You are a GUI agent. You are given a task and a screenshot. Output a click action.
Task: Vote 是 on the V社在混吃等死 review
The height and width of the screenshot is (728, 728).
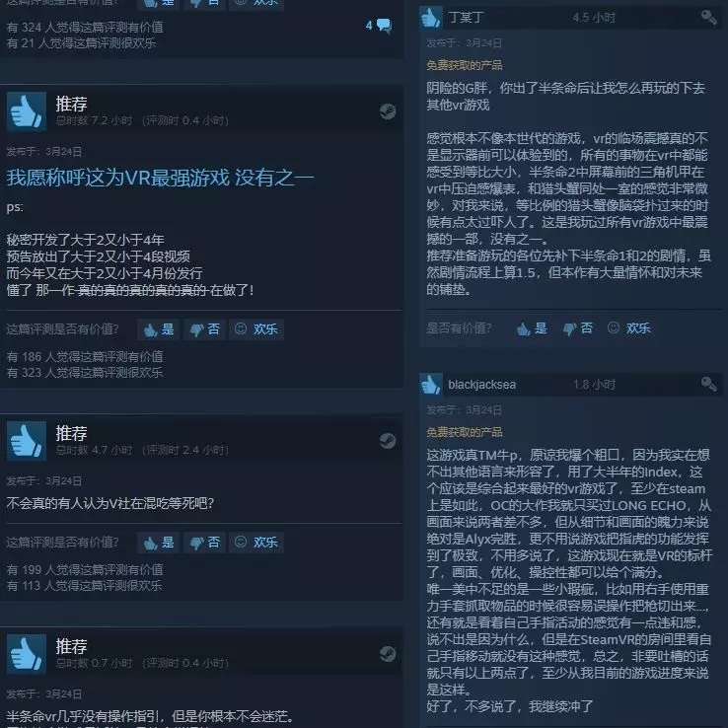tap(159, 543)
